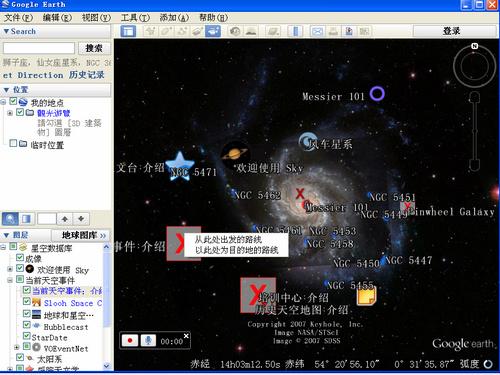500x375 pixels.
Task: Toggle the Slooh Space layer checkbox
Action: tap(27, 302)
